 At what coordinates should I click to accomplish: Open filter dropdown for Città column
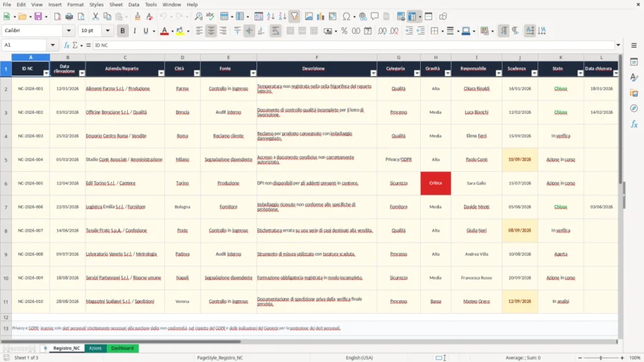(197, 73)
